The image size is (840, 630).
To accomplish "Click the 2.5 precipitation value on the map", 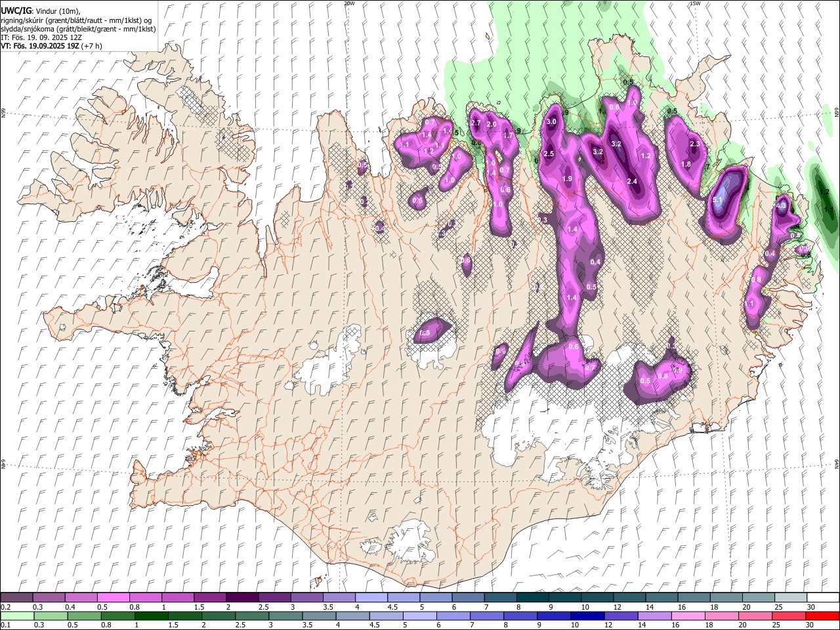I will (549, 154).
